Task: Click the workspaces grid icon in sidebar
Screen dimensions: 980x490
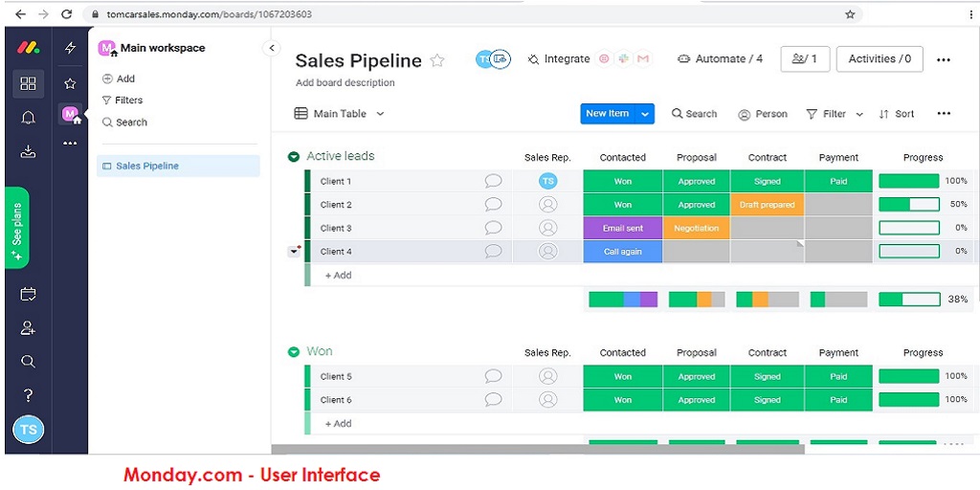Action: click(x=28, y=84)
